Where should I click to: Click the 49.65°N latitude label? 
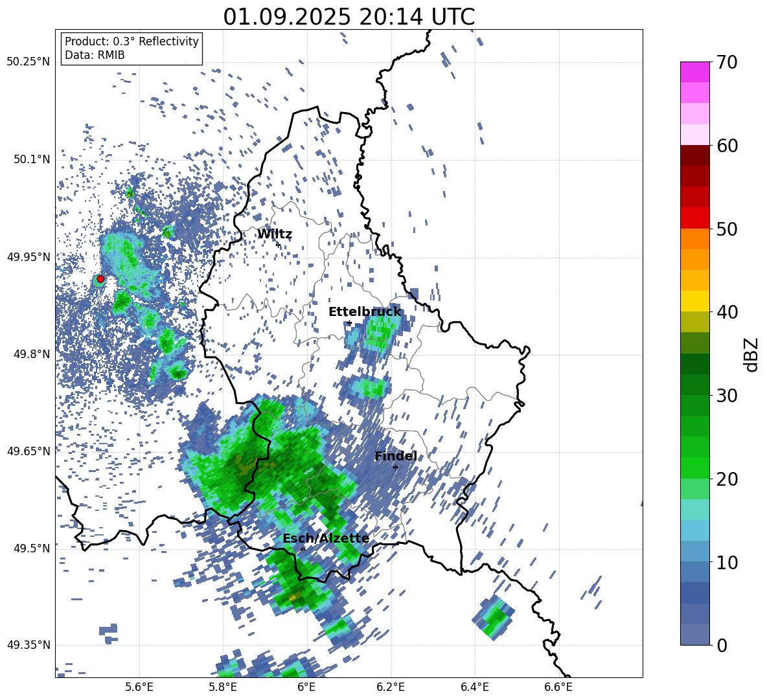click(29, 451)
